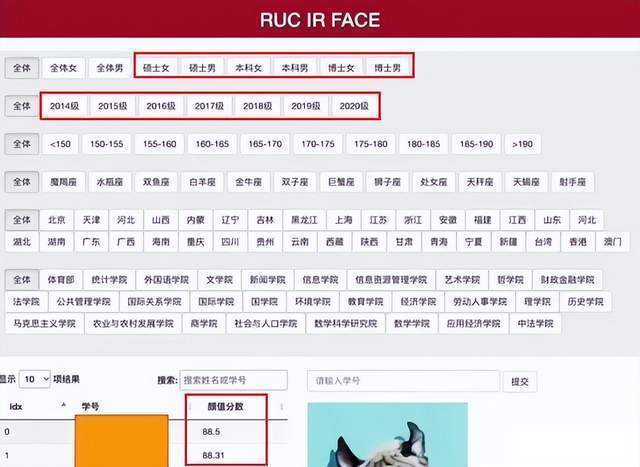
Task: Filter by province 四川
Action: tap(230, 242)
